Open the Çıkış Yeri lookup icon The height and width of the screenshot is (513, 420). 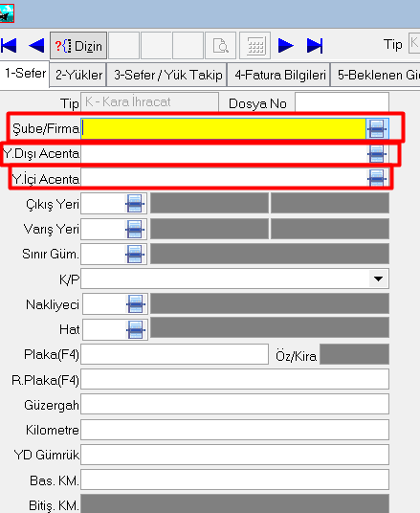[135, 204]
